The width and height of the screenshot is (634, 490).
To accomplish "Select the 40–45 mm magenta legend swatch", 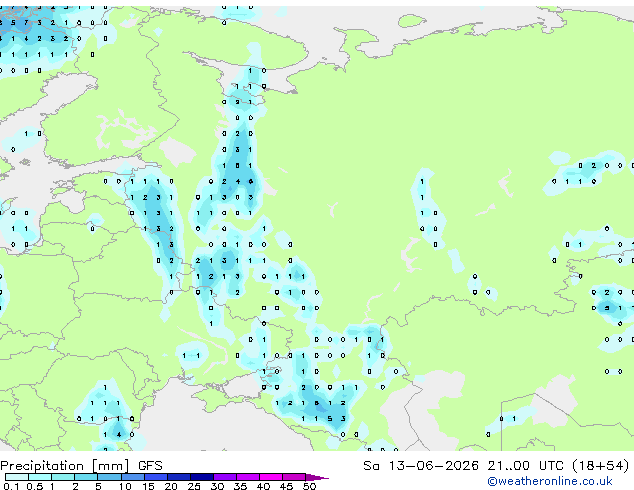I will coord(271,477).
